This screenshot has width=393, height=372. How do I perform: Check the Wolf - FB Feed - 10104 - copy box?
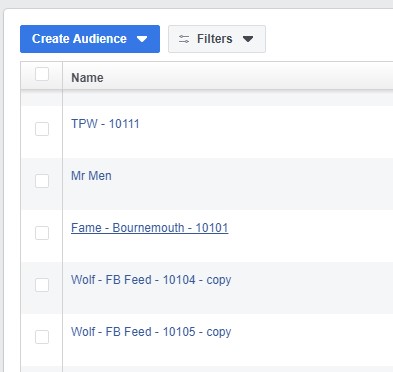(42, 285)
